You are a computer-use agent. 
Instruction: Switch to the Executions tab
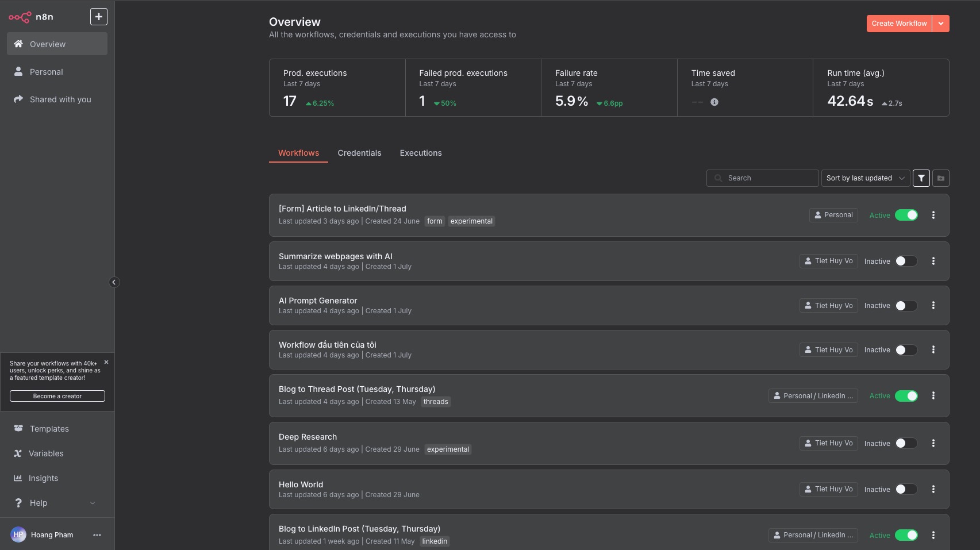click(x=421, y=153)
